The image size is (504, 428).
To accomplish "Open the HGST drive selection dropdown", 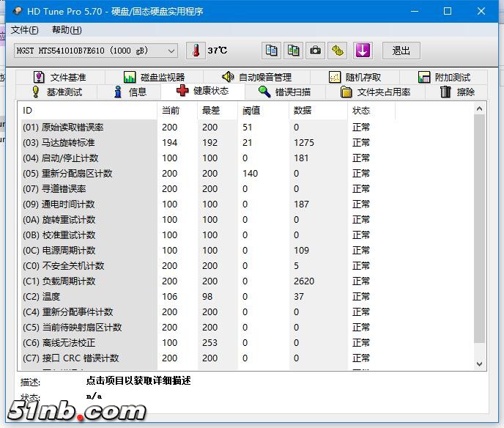I will tap(96, 51).
